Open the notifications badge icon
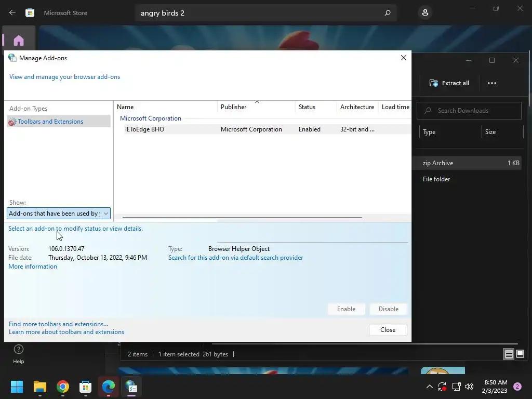This screenshot has height=399, width=532. point(517,387)
